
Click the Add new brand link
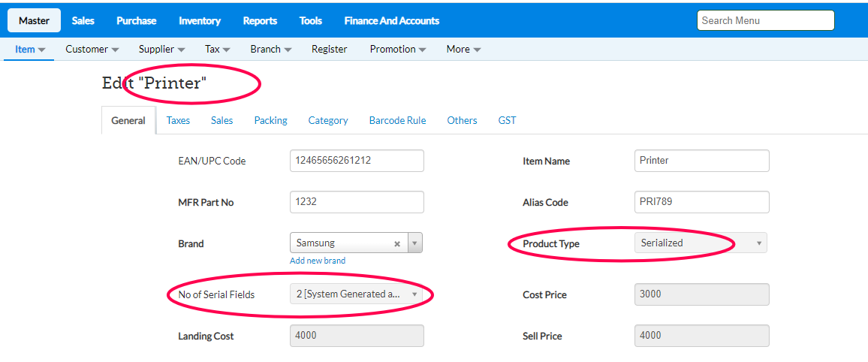pos(318,261)
